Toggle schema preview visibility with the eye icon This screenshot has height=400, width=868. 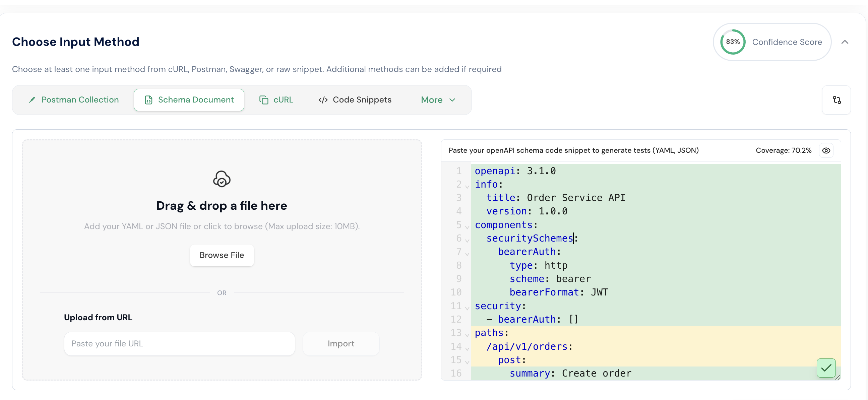click(826, 150)
